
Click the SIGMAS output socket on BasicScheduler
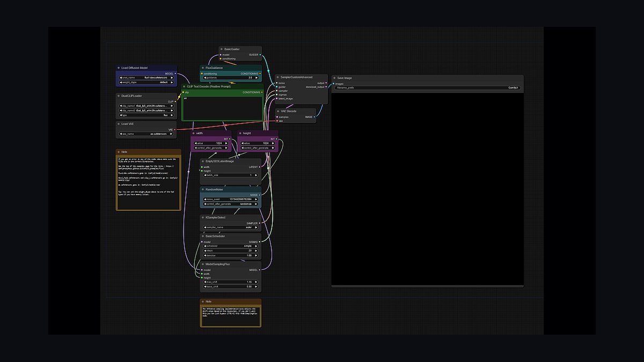pos(260,241)
